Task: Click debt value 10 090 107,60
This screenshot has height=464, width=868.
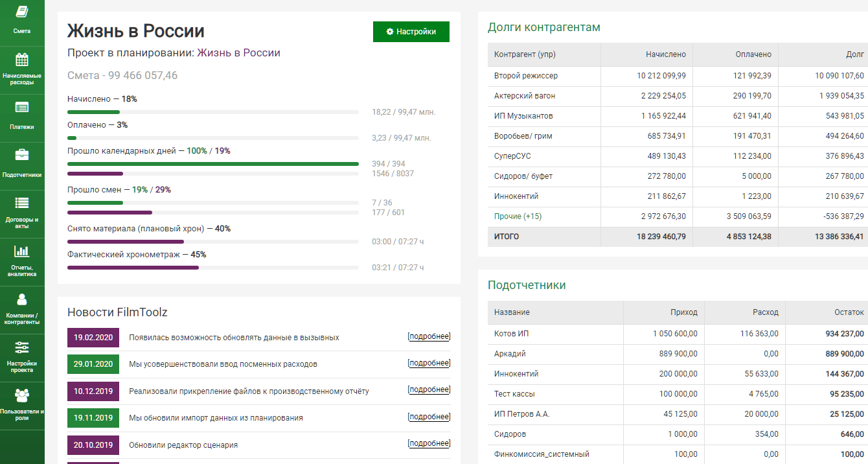Action: (x=839, y=76)
